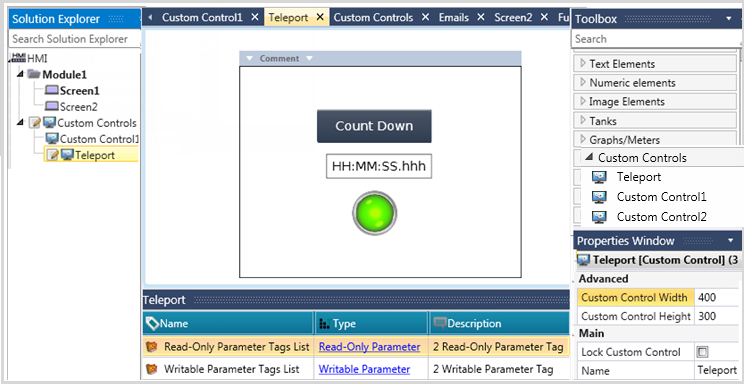The image size is (744, 384).
Task: Click the green indicator lamp on canvas
Action: pyautogui.click(x=374, y=213)
